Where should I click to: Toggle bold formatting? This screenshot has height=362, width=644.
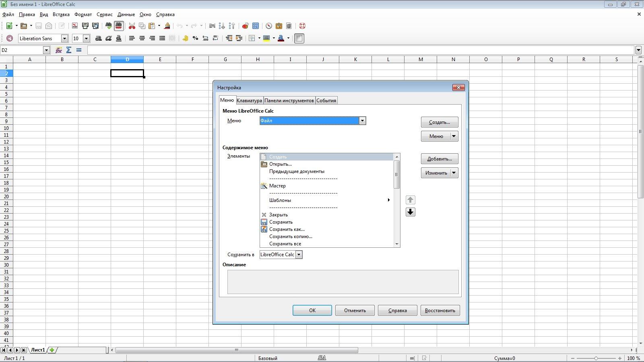[98, 38]
